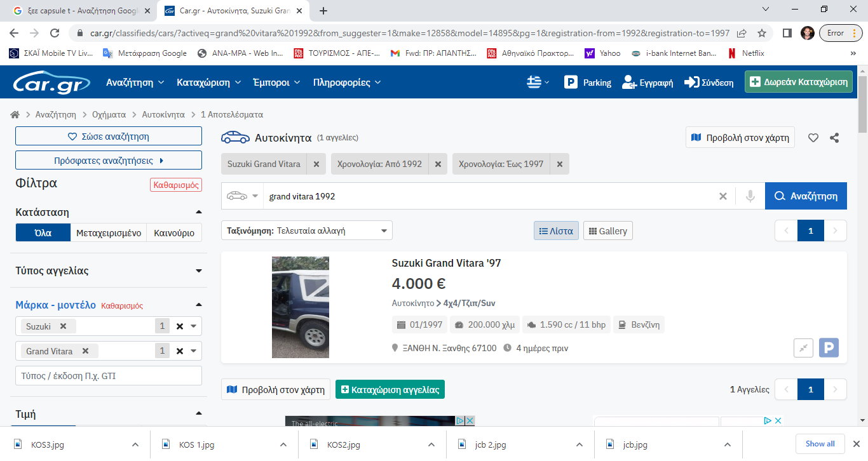868x461 pixels.
Task: Open the Αναζήτηση menu
Action: point(135,83)
